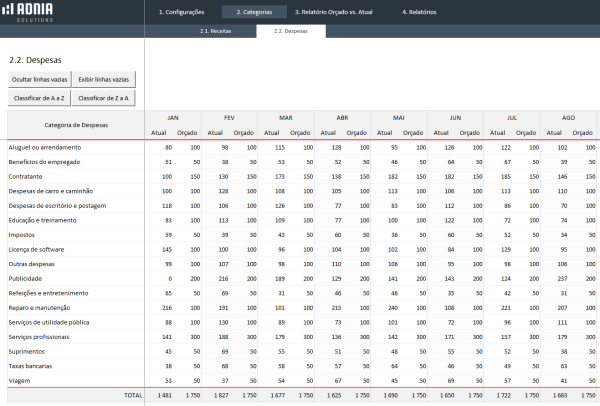Select the 2.1. Receitas sub-tab
The height and width of the screenshot is (406, 600).
215,31
